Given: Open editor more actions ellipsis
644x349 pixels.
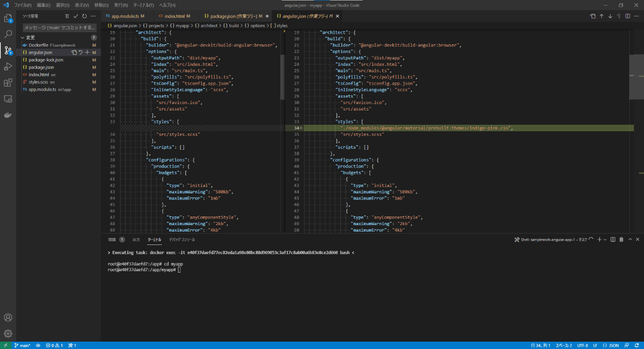Looking at the screenshot, I should tap(637, 16).
